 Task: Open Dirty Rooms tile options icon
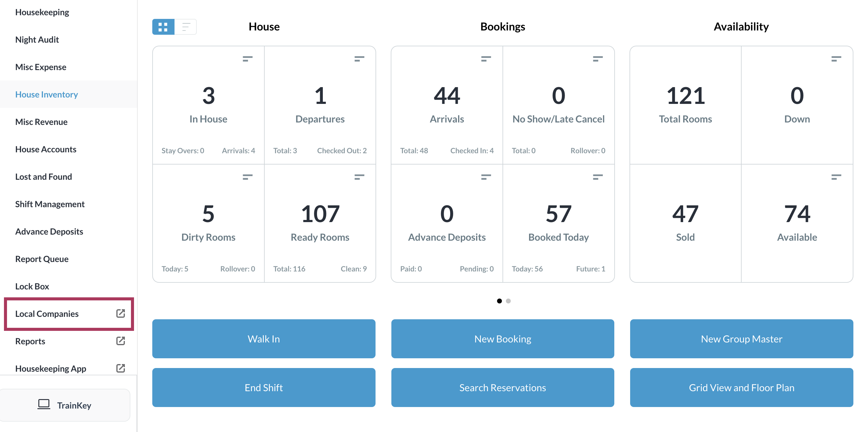click(x=247, y=177)
